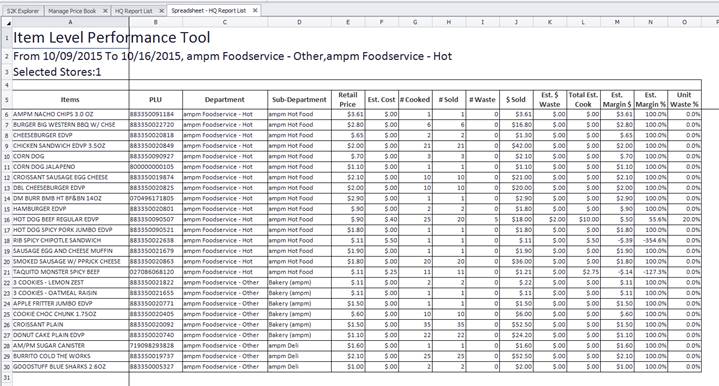Click the Est. Cost heading cell

click(x=382, y=99)
